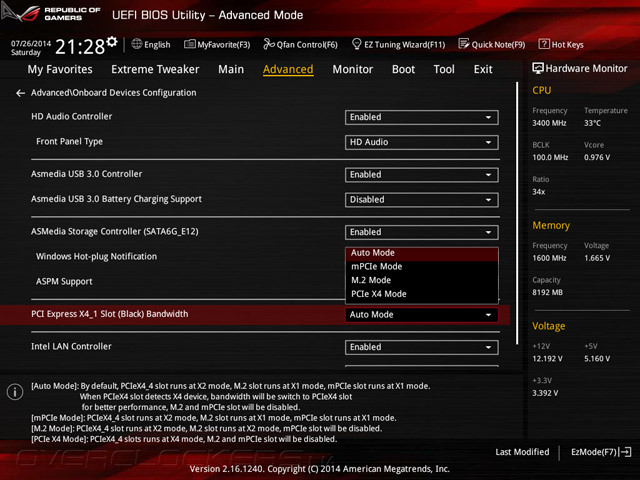Start EZ Tuning Wizard(F11)

coord(398,44)
